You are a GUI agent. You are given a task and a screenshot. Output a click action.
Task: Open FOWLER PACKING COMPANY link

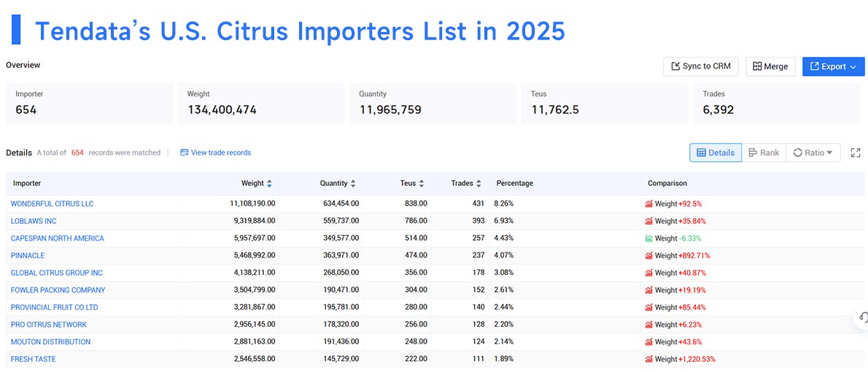coord(58,290)
